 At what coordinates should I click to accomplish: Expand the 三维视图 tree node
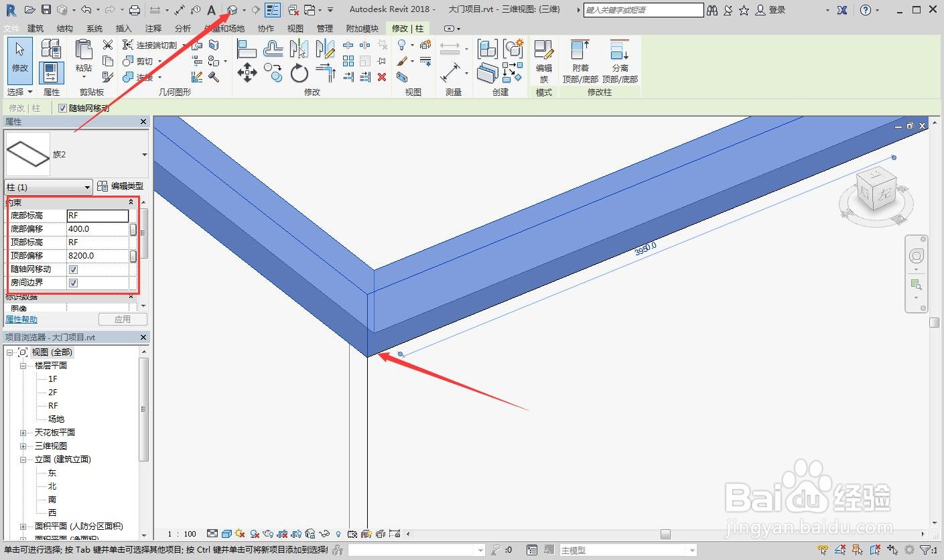coord(23,446)
